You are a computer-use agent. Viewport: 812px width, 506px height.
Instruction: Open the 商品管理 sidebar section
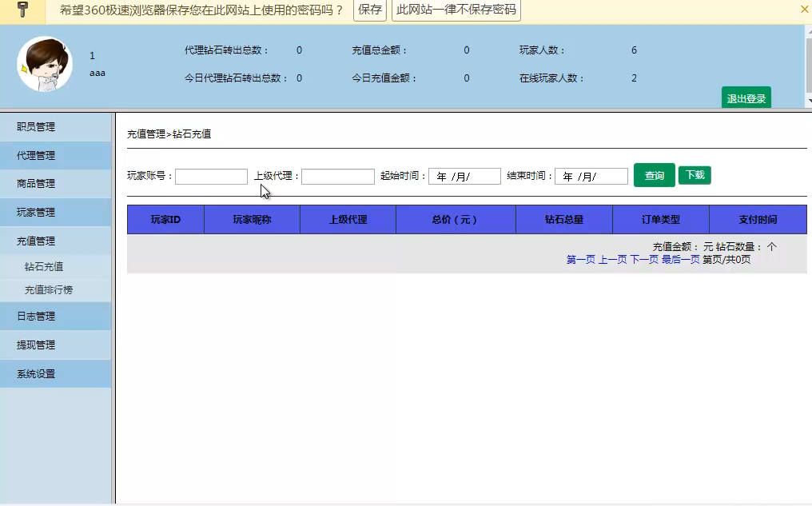click(36, 183)
